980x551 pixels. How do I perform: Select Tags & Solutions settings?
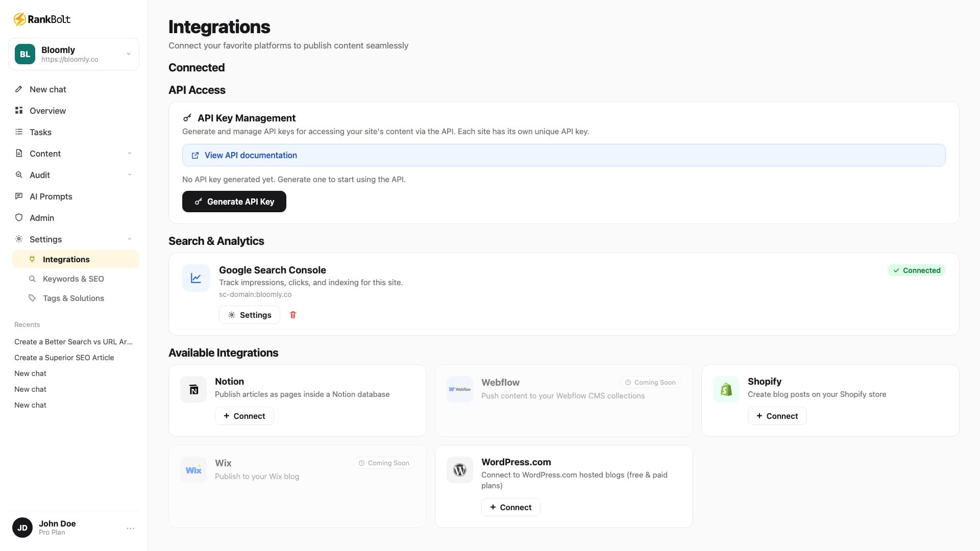coord(76,298)
